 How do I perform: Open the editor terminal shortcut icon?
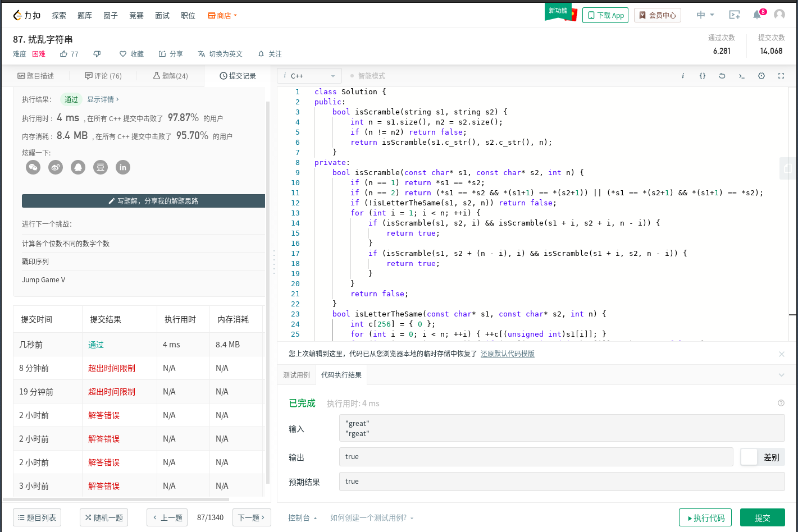(x=742, y=76)
